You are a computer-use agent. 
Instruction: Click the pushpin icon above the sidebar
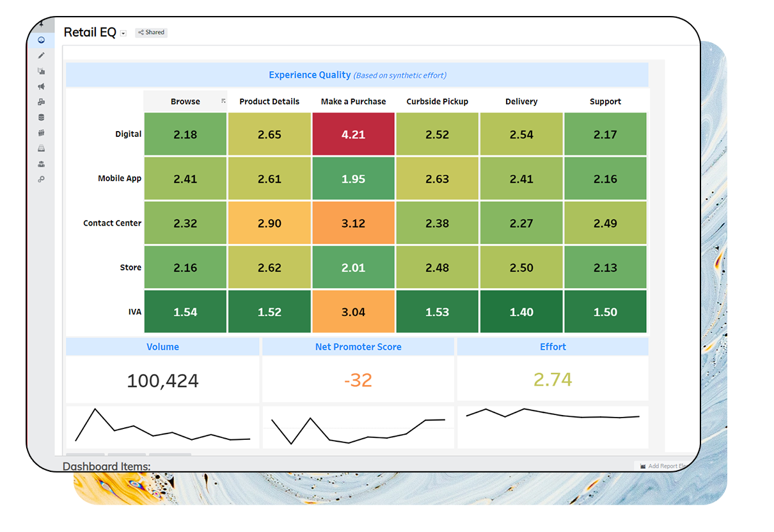[42, 24]
